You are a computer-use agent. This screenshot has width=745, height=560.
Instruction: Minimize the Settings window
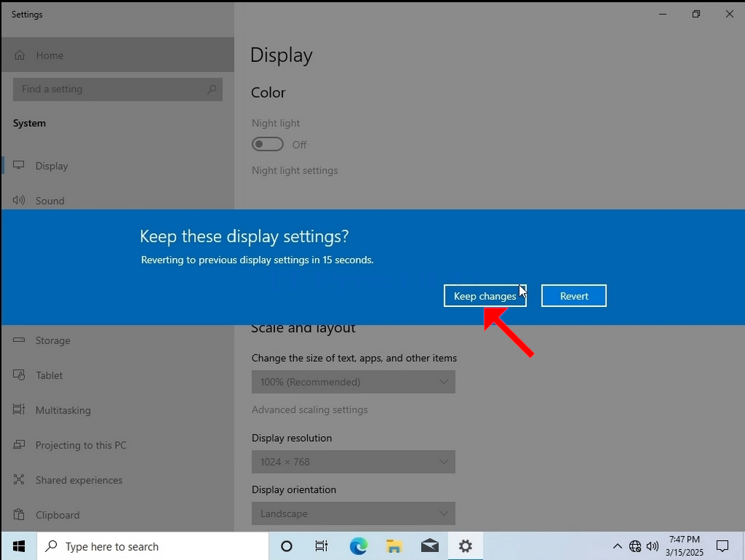coord(663,15)
